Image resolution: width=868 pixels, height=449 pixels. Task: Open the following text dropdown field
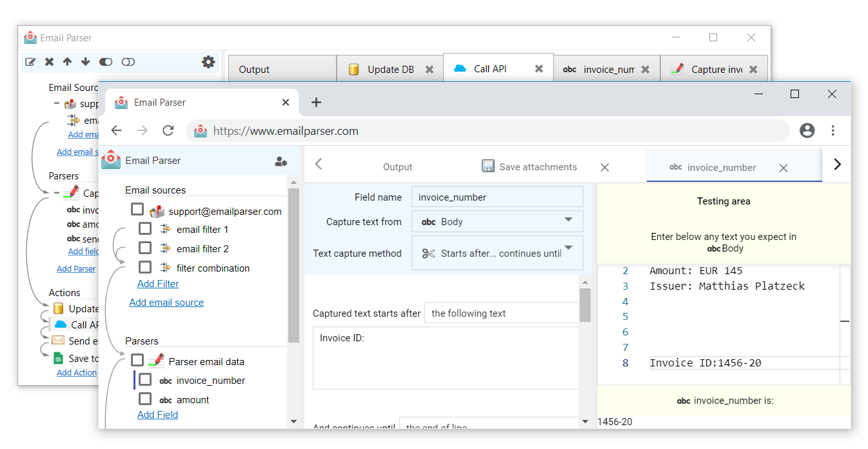[502, 313]
